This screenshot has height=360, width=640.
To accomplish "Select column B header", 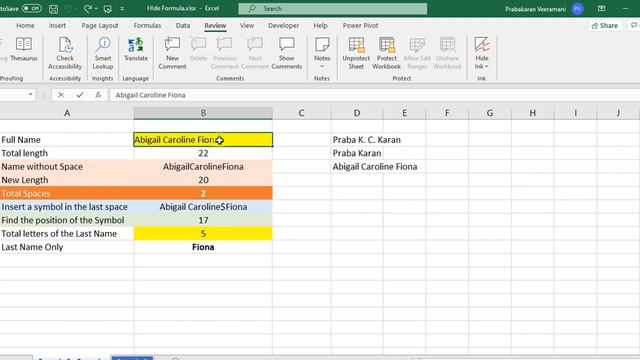I will (203, 113).
